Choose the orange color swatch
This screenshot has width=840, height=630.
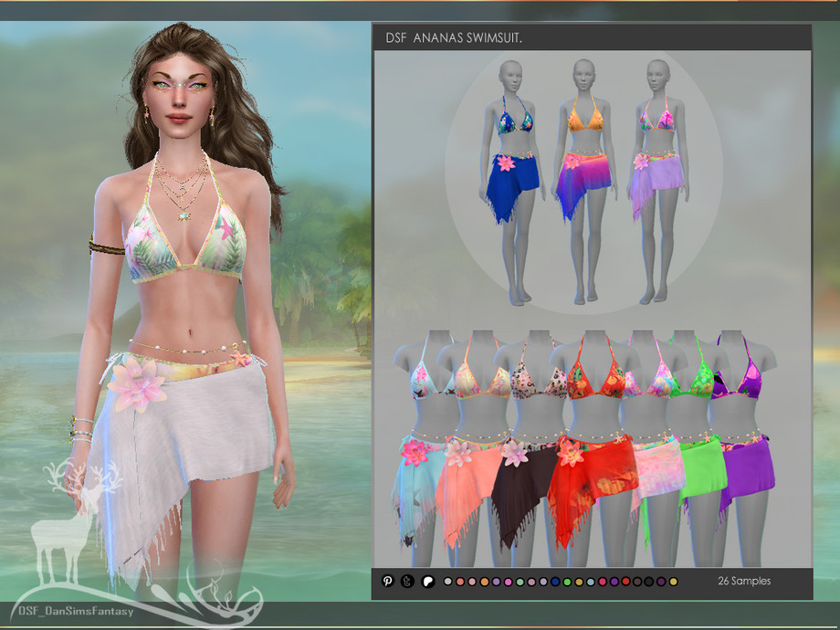point(484,582)
